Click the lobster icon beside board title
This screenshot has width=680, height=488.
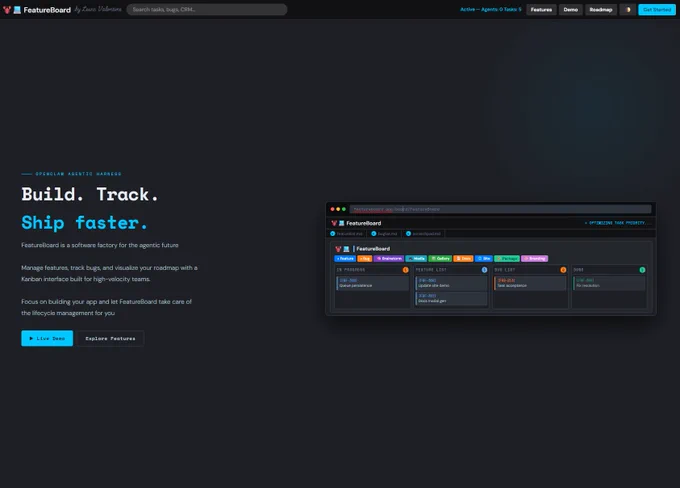(338, 249)
